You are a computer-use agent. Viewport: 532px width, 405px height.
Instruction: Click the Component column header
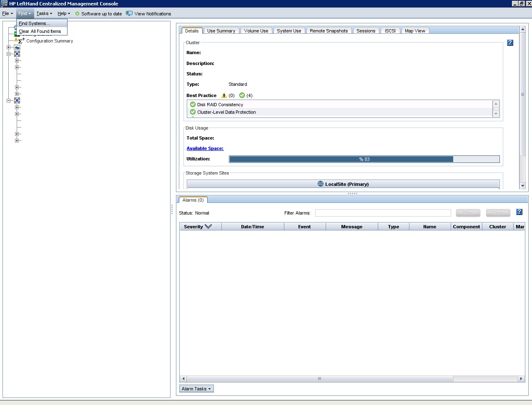point(466,227)
